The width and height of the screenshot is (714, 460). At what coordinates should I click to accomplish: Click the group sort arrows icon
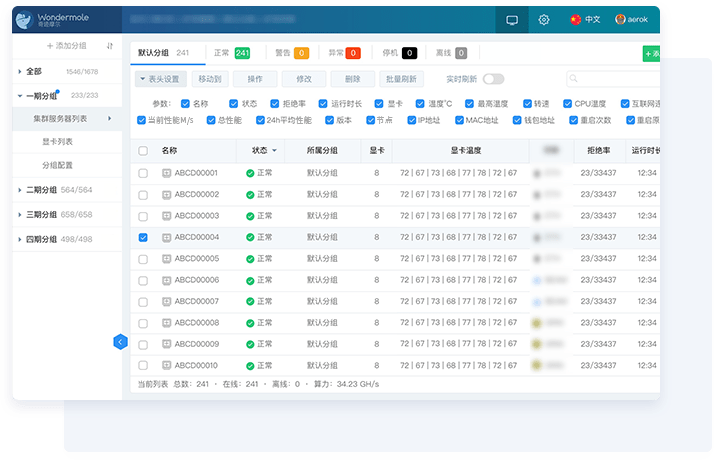coord(110,46)
